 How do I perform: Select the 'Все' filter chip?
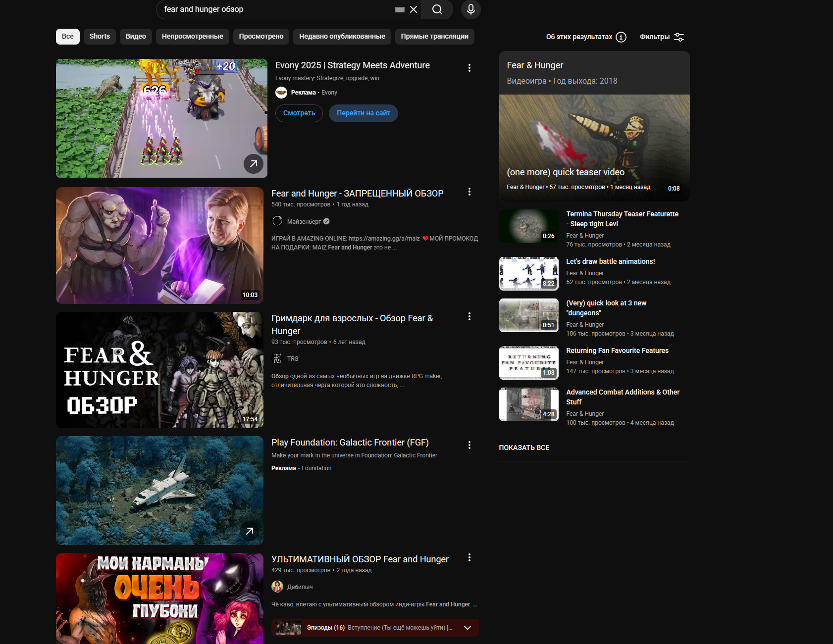(x=68, y=37)
